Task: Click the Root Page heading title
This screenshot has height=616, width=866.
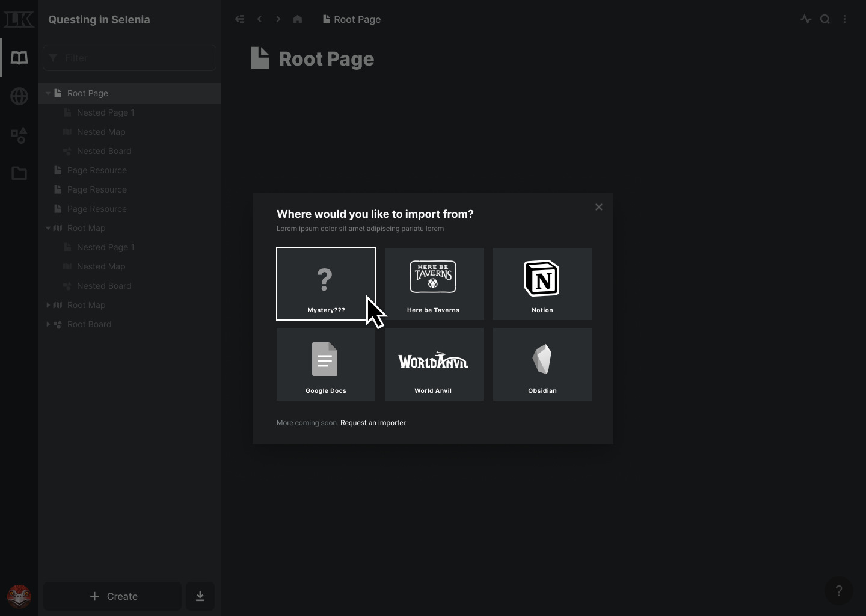Action: tap(327, 59)
